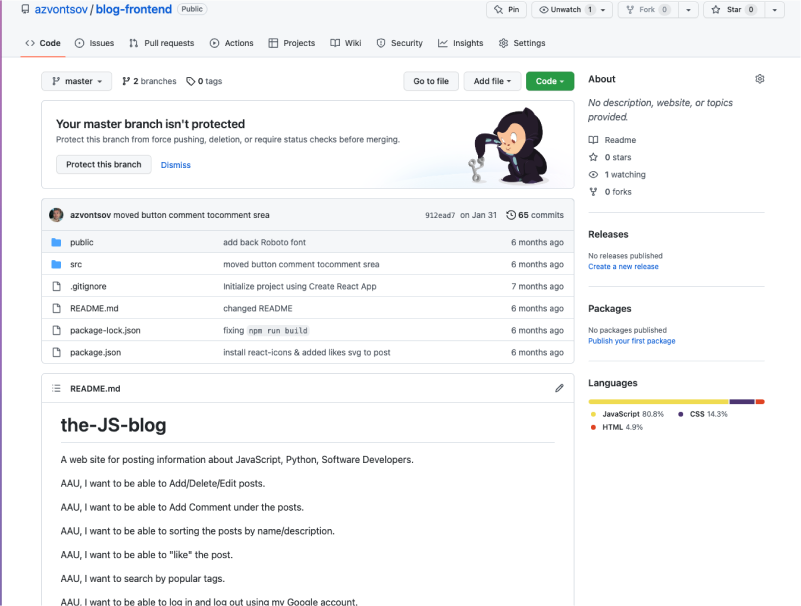Expand the Star lists dropdown arrow
This screenshot has width=801, height=606.
point(774,10)
